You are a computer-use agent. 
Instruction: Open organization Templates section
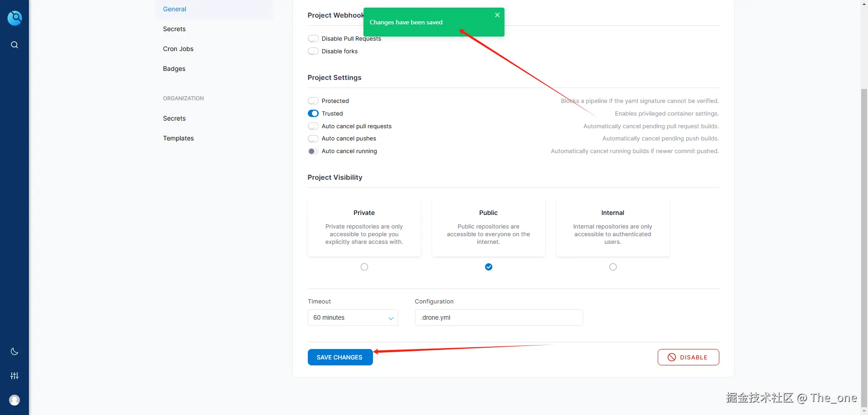pyautogui.click(x=178, y=138)
